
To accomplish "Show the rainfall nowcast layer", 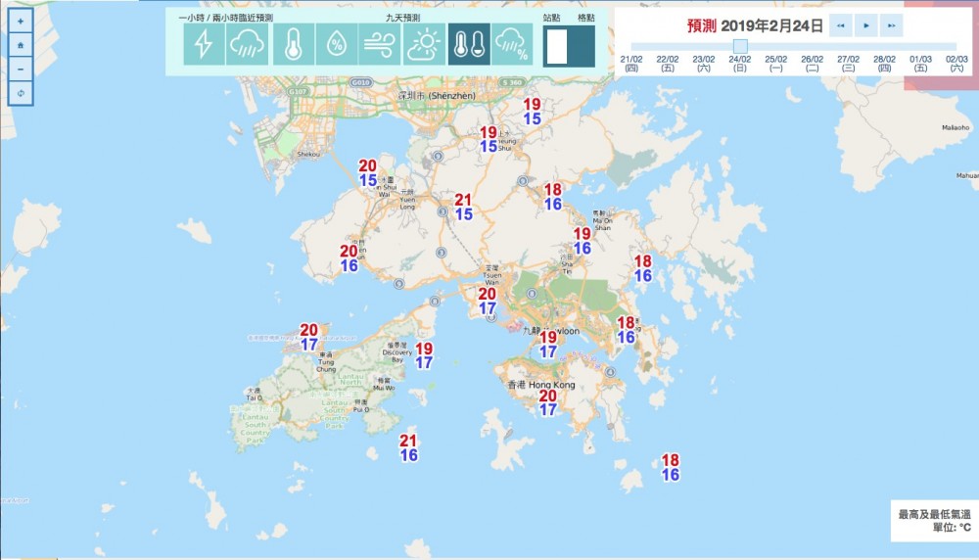I will point(248,44).
